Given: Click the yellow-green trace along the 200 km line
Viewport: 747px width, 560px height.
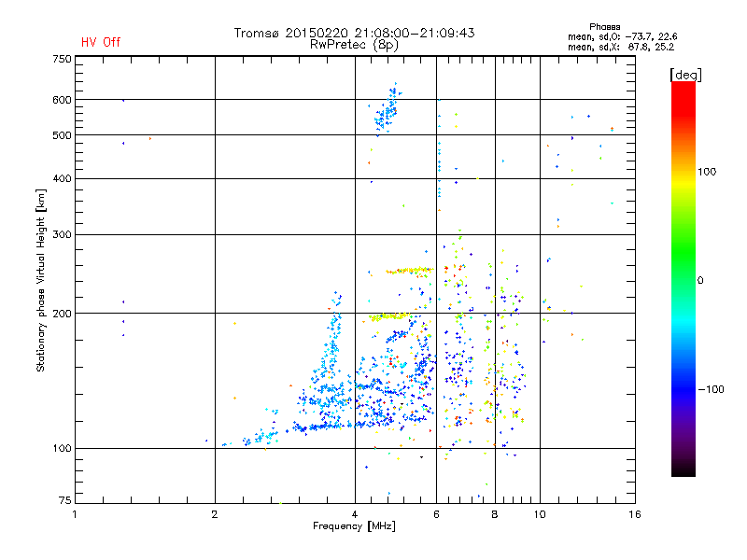Looking at the screenshot, I should tap(389, 316).
